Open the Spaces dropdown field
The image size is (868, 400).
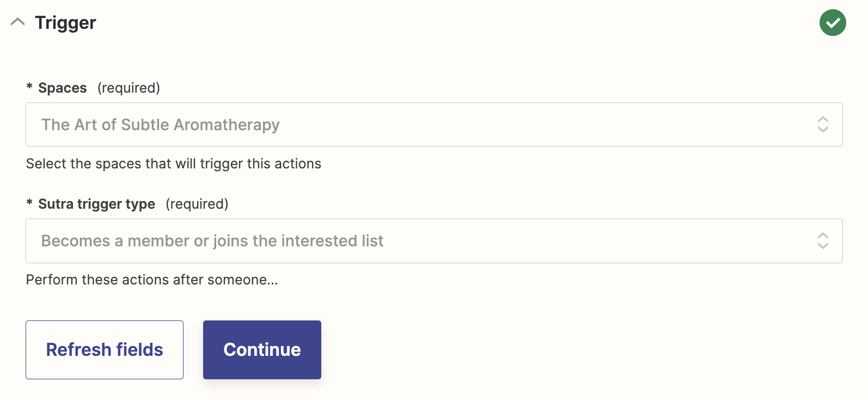point(434,124)
